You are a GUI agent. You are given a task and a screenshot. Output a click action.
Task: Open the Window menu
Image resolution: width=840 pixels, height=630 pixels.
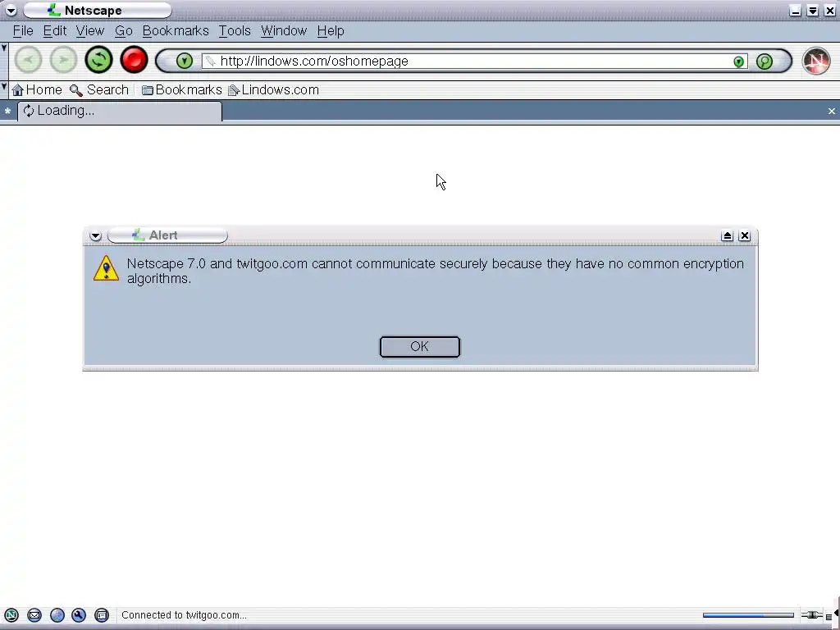[x=284, y=31]
